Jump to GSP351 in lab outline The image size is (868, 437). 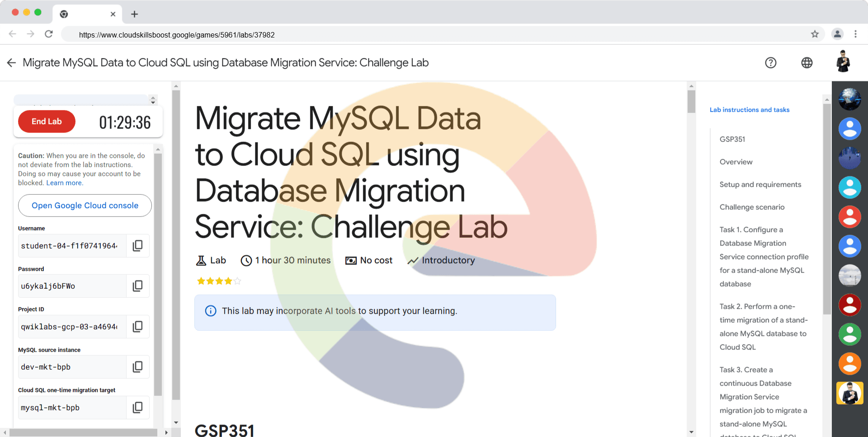(732, 139)
